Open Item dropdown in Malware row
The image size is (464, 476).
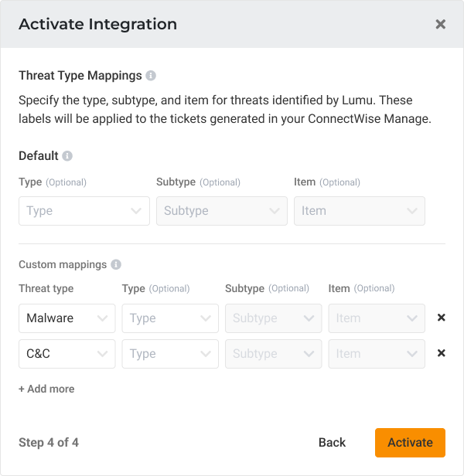click(377, 318)
